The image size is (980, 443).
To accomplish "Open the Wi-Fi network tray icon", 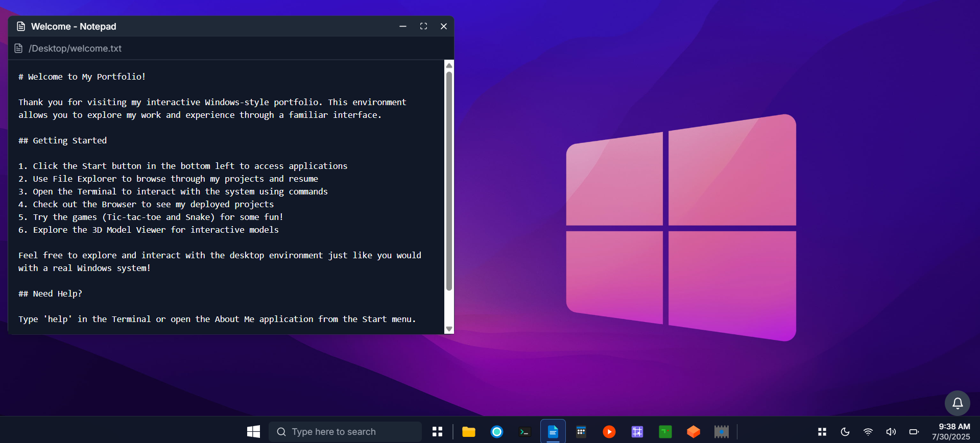I will [868, 432].
